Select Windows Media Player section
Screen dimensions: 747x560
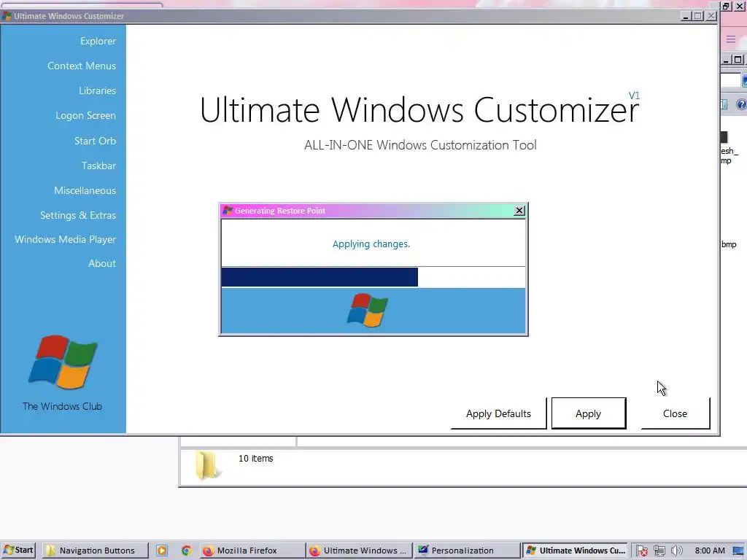point(65,239)
